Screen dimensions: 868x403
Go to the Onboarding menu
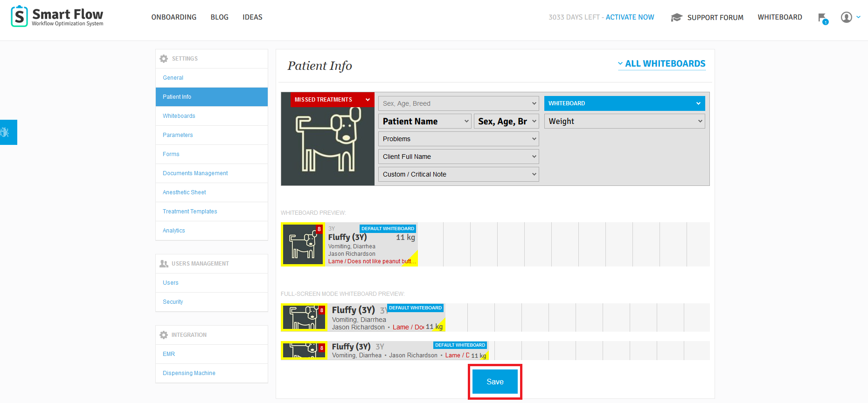click(174, 17)
